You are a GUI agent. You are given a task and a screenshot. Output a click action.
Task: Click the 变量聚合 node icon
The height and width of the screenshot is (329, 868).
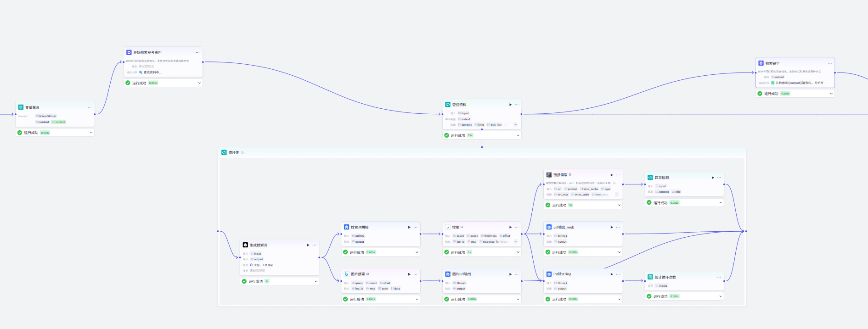tap(21, 107)
